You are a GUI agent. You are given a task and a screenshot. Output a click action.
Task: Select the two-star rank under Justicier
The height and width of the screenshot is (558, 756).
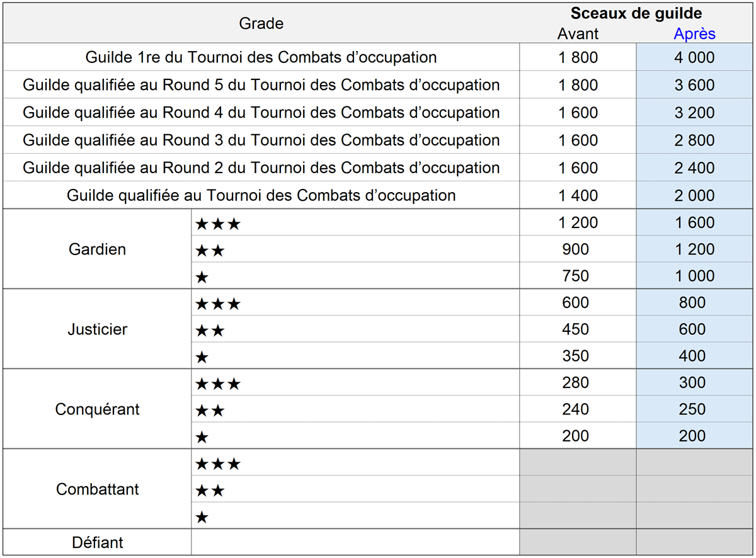[x=210, y=331]
